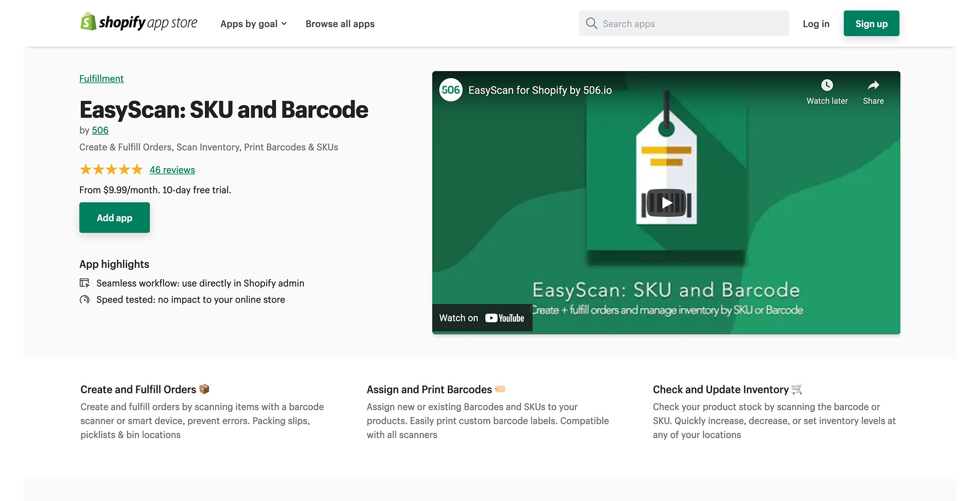Click the App highlights heading

click(x=114, y=264)
